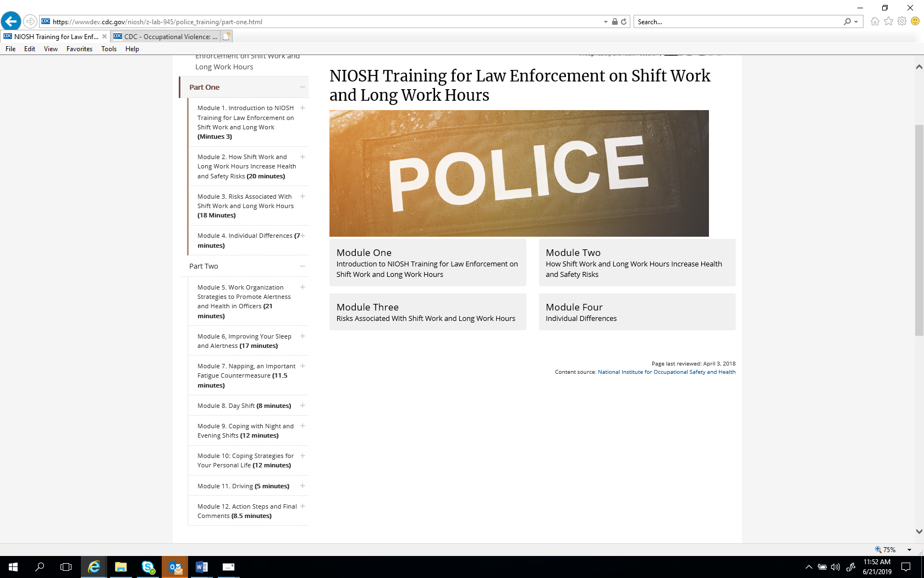Open the zoom level dropdown arrow beside 75%

(x=909, y=550)
